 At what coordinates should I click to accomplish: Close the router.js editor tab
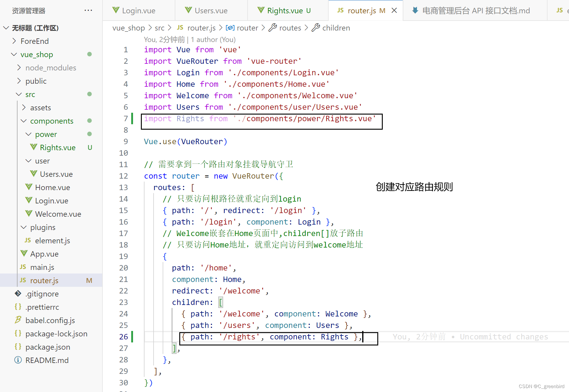pyautogui.click(x=394, y=11)
